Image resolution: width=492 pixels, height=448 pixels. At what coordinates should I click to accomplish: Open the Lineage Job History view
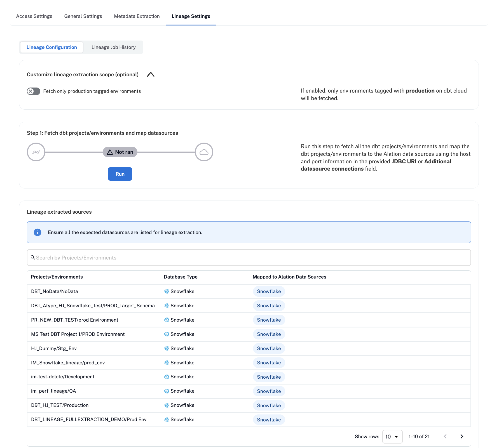(x=113, y=47)
